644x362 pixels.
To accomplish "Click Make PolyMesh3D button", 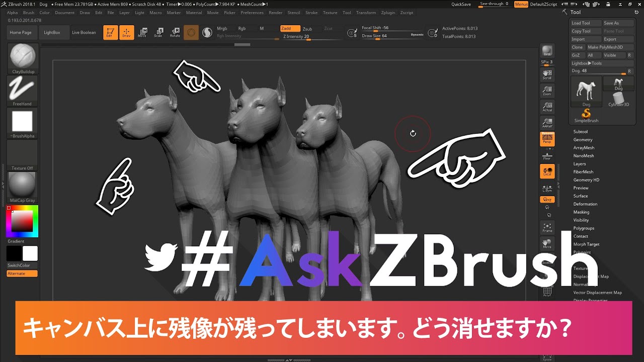I will point(610,47).
